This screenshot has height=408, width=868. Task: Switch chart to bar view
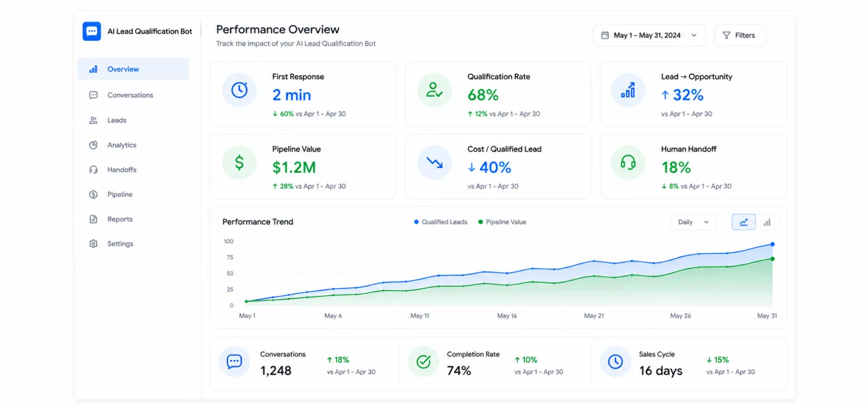click(x=767, y=222)
